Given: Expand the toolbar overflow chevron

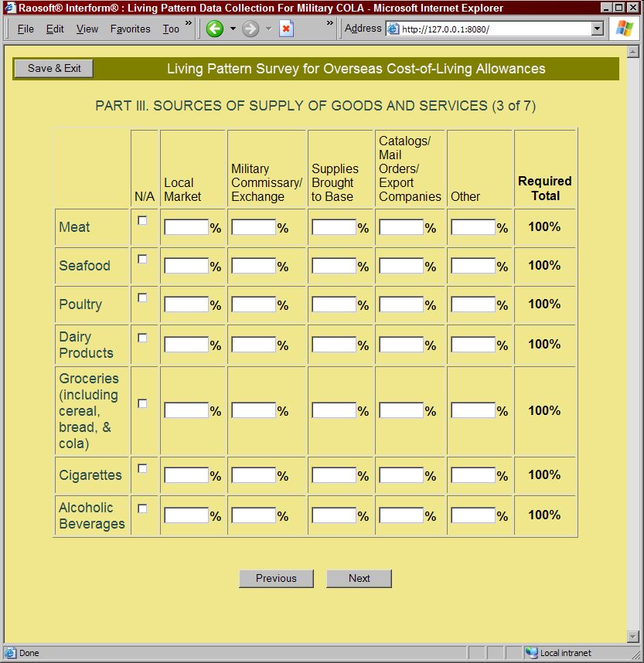Looking at the screenshot, I should click(329, 23).
